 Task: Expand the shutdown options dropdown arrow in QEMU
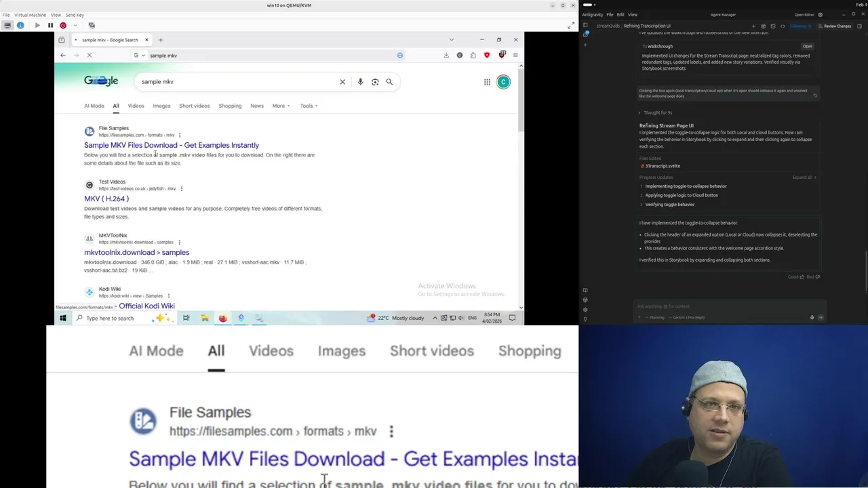pos(75,25)
